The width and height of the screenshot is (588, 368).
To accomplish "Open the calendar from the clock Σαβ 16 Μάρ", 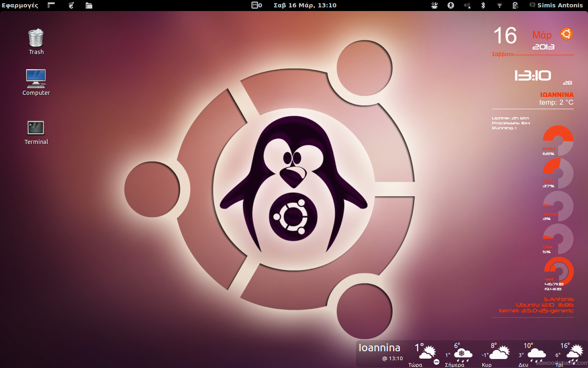I will [x=305, y=5].
